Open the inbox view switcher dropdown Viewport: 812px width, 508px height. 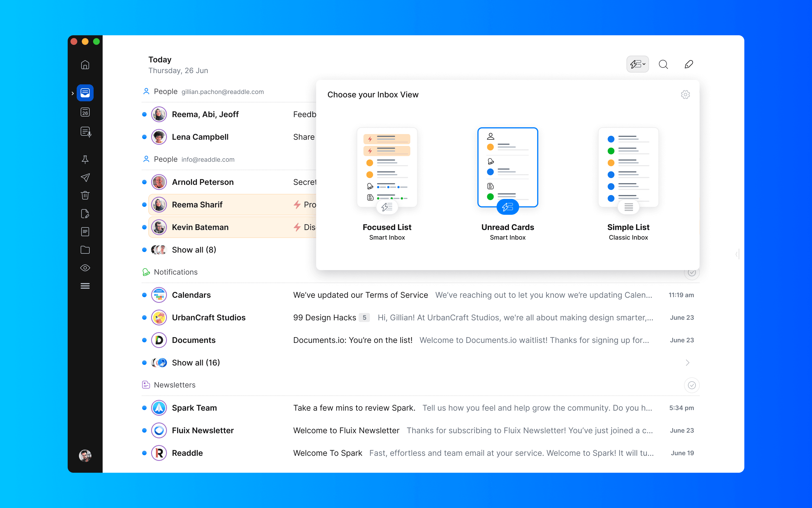tap(637, 64)
